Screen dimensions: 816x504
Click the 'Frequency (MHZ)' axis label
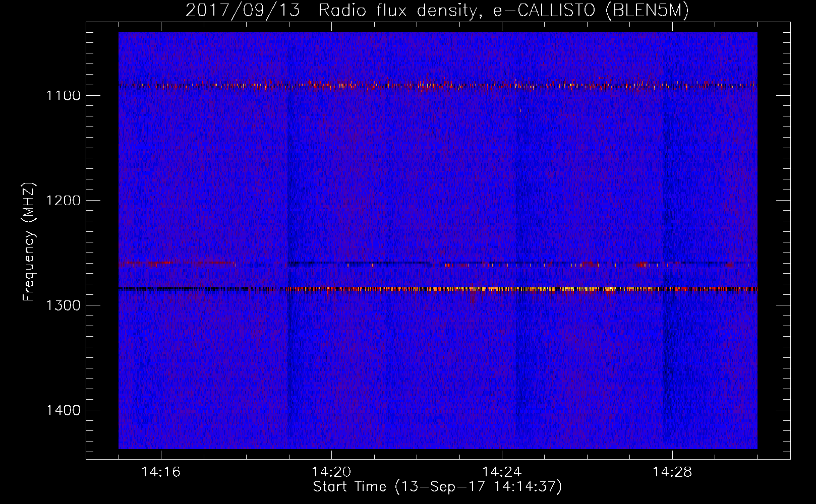coord(29,242)
